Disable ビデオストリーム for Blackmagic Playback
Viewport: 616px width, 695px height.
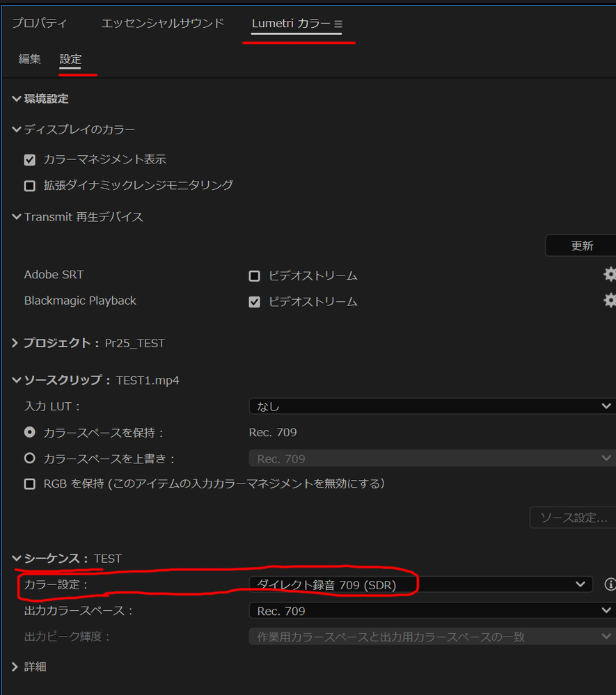(254, 301)
